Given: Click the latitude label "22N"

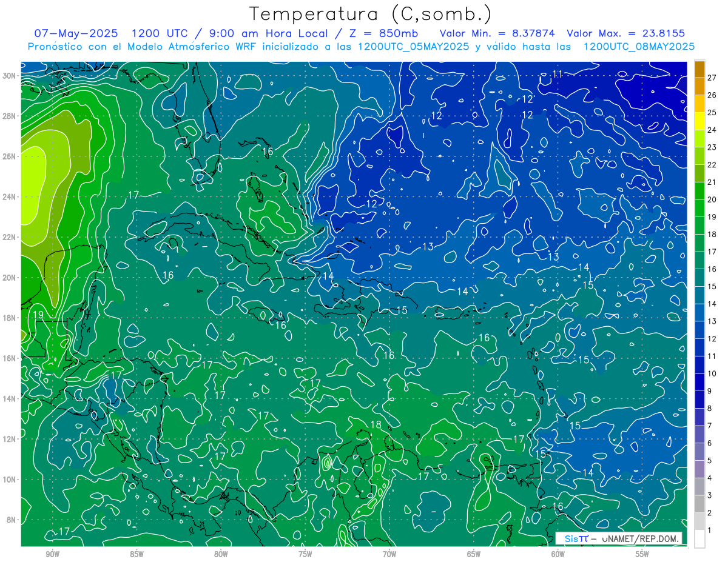Looking at the screenshot, I should [9, 237].
